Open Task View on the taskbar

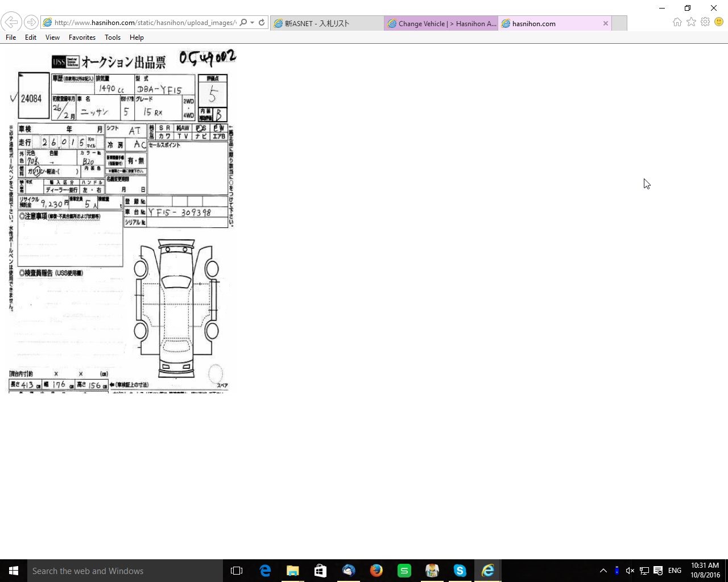(237, 571)
